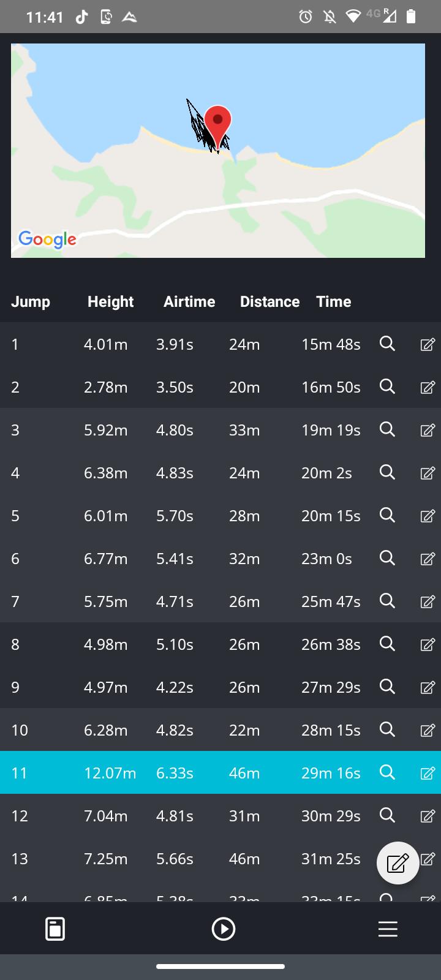Tap the magnifier icon on highlighted jump 11
Viewport: 441px width, 980px height.
tap(387, 772)
